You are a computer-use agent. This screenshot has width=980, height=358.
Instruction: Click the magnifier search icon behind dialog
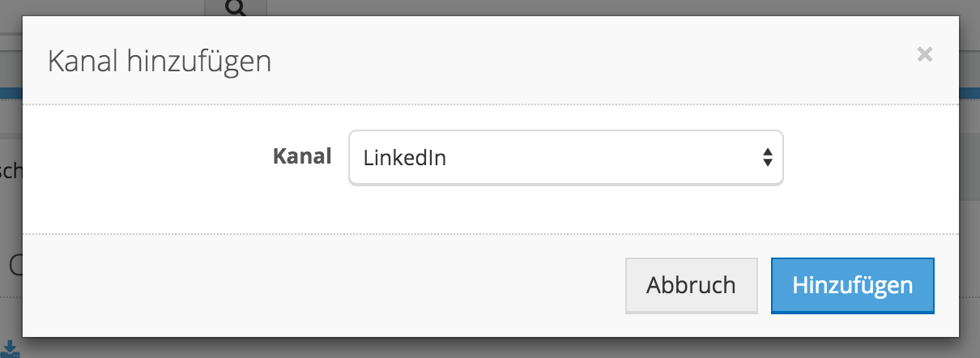pyautogui.click(x=235, y=8)
